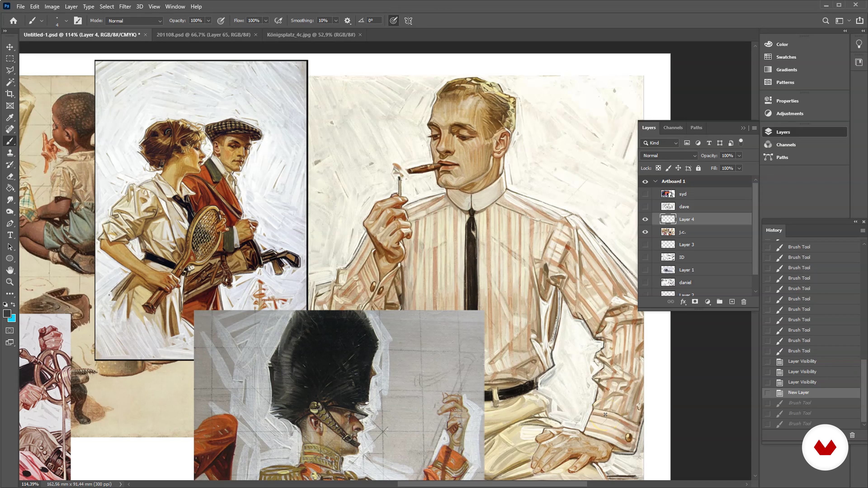Select the Path Selection tool

point(10,247)
